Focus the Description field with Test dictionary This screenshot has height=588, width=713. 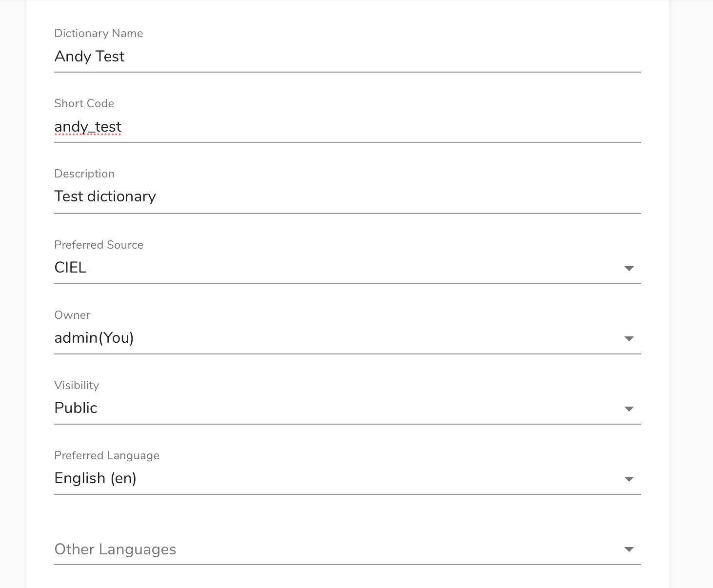pos(347,197)
